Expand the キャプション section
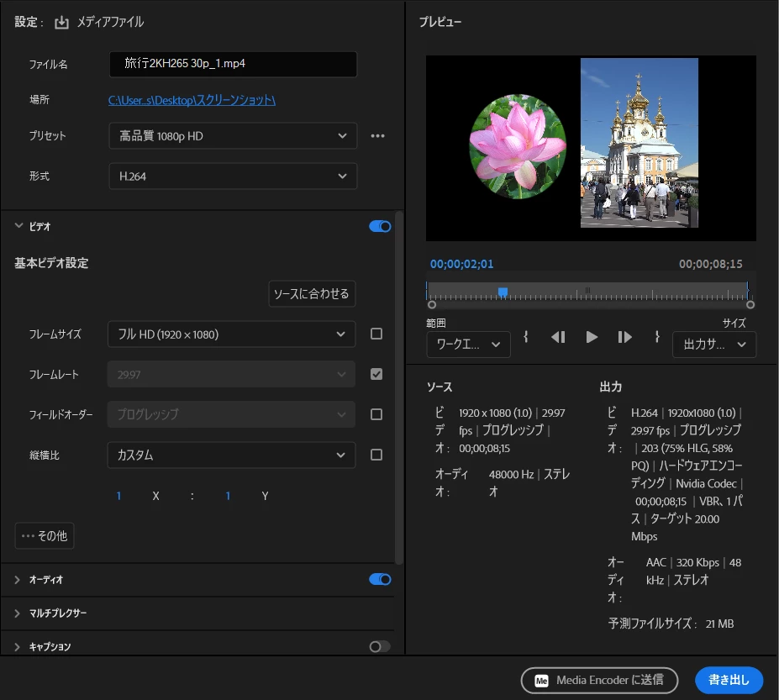Viewport: 779px width, 700px height. 18,647
